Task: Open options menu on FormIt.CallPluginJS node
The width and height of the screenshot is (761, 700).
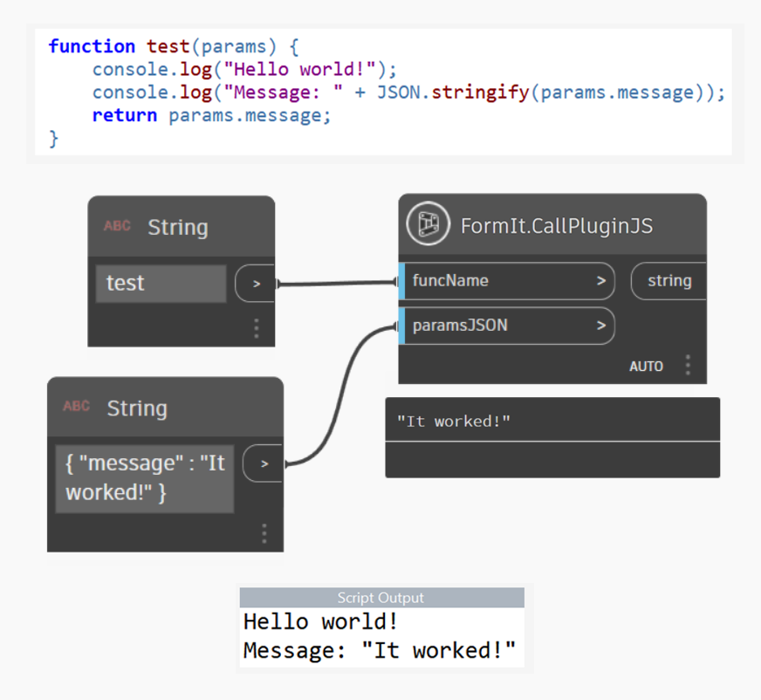Action: click(688, 365)
